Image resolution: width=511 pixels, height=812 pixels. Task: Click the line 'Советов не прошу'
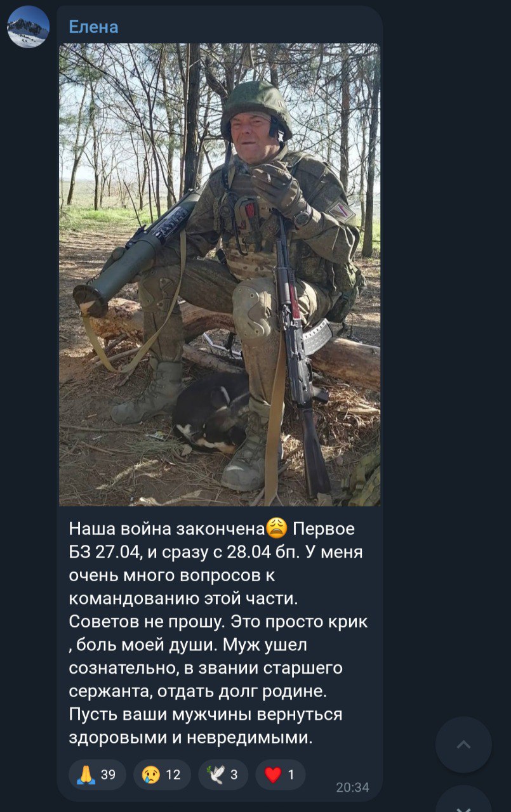145,622
